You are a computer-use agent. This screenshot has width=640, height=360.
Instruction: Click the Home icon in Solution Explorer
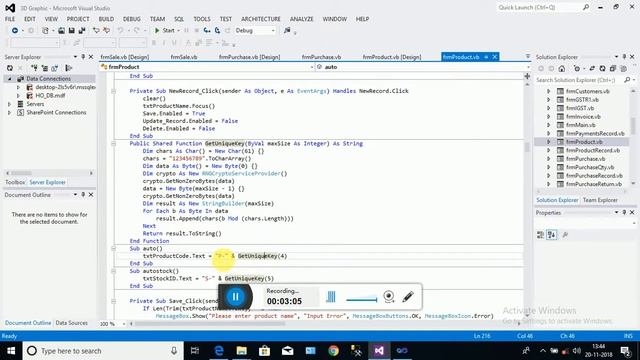pyautogui.click(x=562, y=69)
